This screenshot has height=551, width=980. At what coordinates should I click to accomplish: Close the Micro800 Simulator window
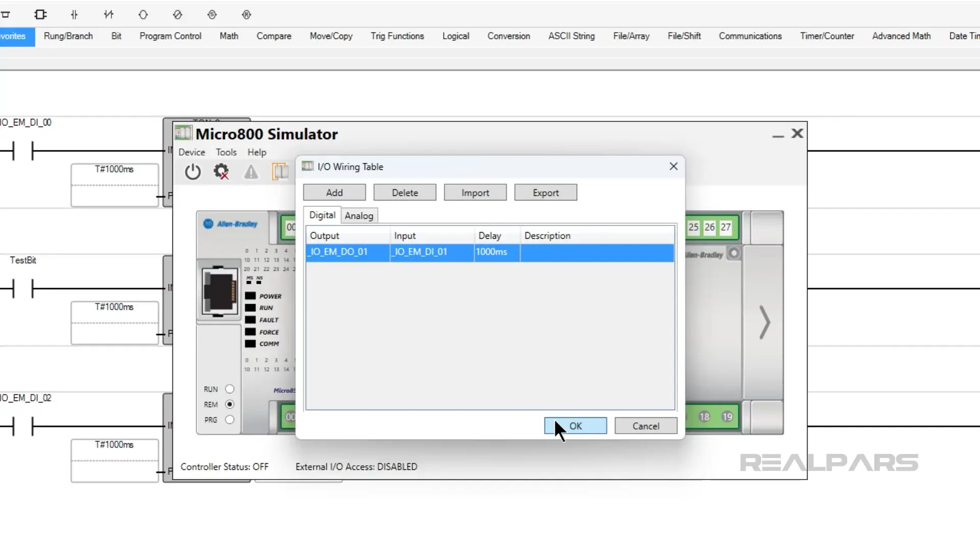797,134
